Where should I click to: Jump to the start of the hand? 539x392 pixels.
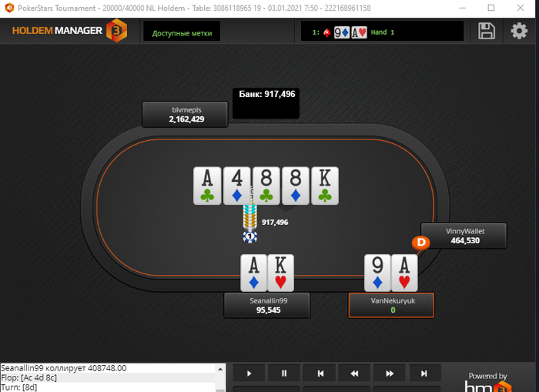click(x=320, y=373)
